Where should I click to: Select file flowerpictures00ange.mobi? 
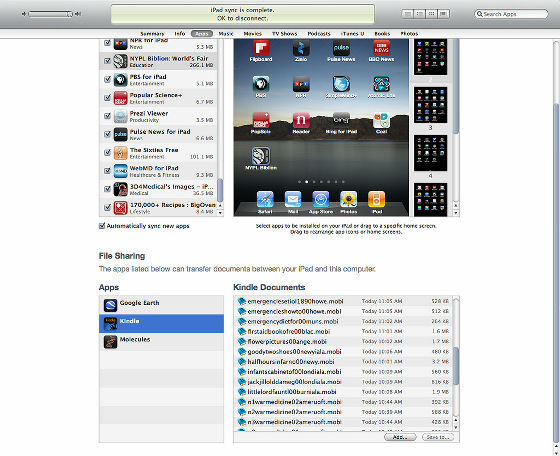[343, 341]
